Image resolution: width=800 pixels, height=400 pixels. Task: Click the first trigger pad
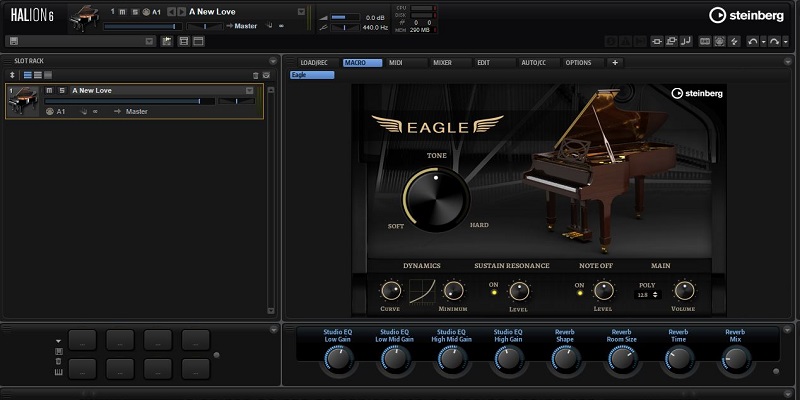pos(82,340)
